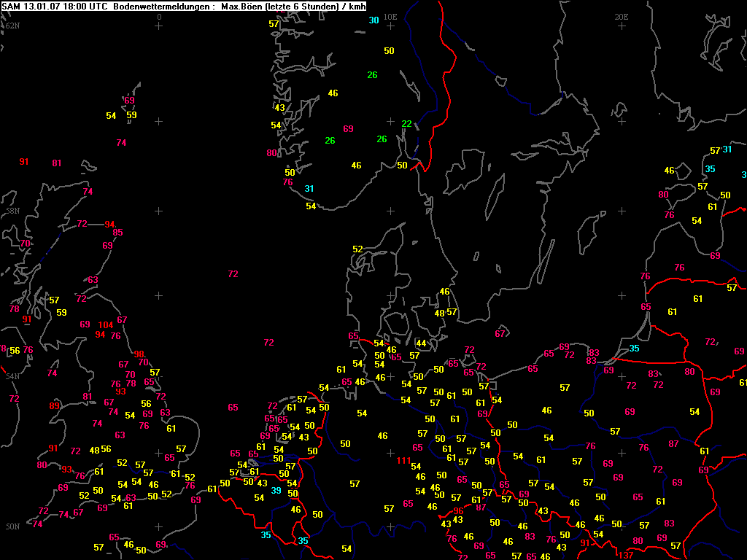Click the red 111 gust reading
The image size is (747, 560).
(x=403, y=460)
